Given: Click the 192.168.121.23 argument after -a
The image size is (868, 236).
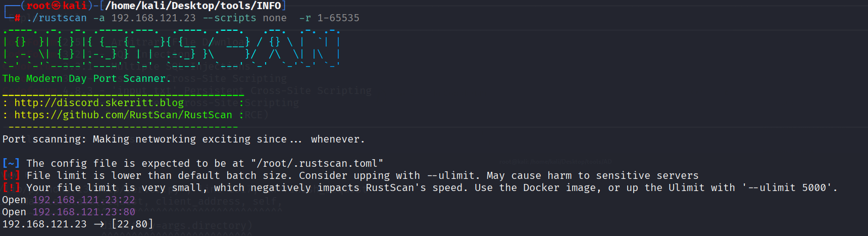Looking at the screenshot, I should tap(154, 18).
